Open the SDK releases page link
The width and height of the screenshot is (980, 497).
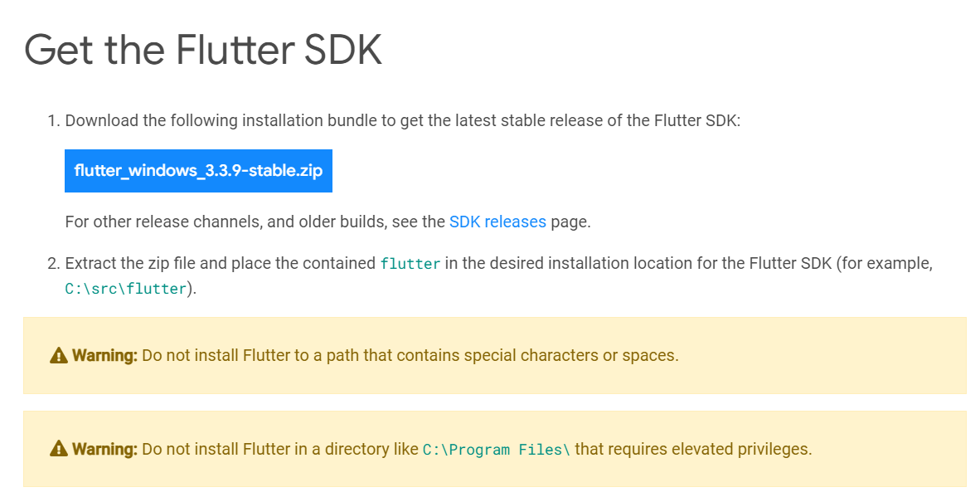tap(497, 222)
